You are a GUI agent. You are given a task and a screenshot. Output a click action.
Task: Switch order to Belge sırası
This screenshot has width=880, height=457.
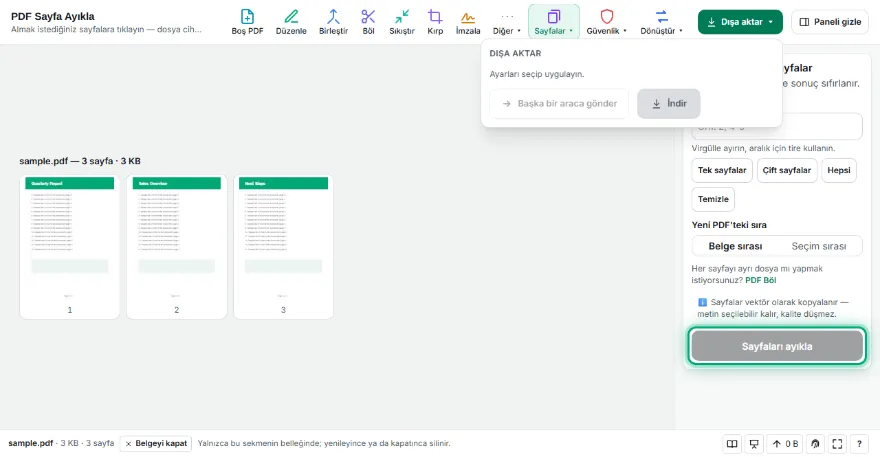(735, 246)
